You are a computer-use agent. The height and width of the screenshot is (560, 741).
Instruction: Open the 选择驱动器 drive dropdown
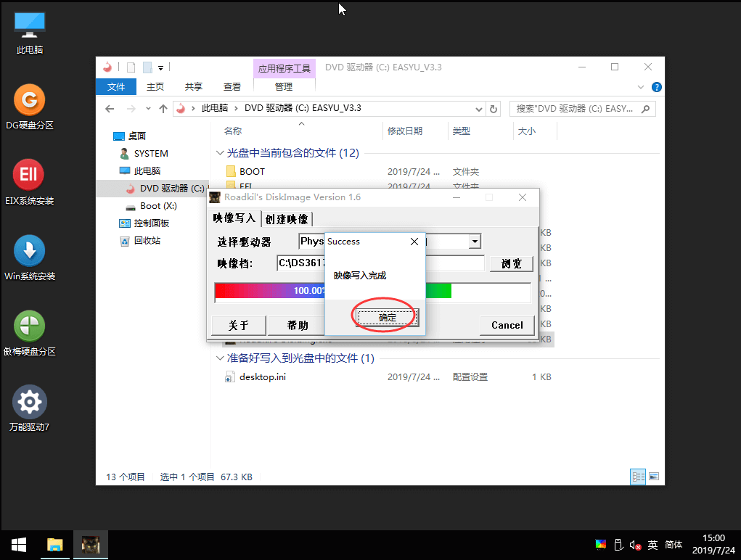pyautogui.click(x=475, y=241)
